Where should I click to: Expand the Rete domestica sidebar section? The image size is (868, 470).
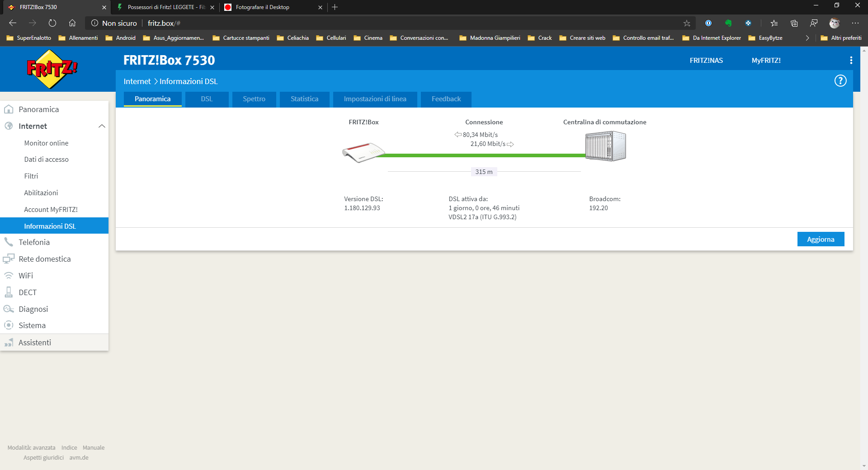(x=44, y=259)
